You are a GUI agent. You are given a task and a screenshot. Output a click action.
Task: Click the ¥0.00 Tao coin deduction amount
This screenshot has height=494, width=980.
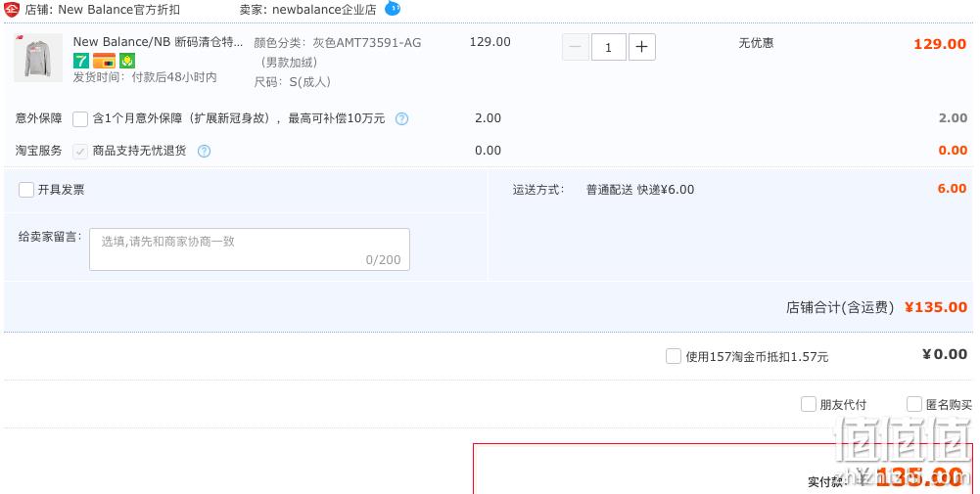[945, 355]
